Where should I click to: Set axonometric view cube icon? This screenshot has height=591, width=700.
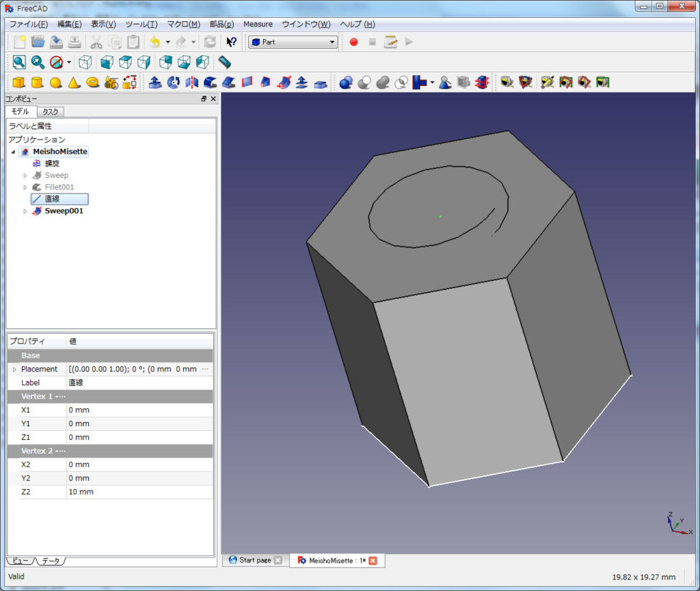[x=85, y=62]
